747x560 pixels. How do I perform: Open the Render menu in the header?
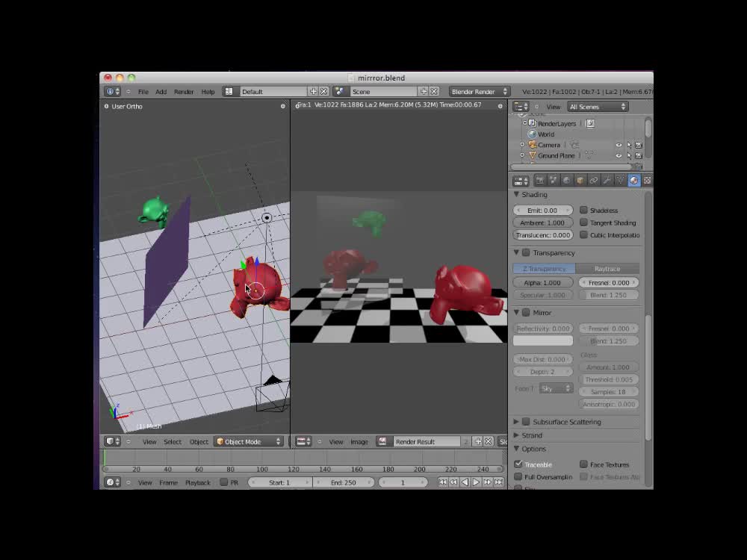(x=184, y=91)
